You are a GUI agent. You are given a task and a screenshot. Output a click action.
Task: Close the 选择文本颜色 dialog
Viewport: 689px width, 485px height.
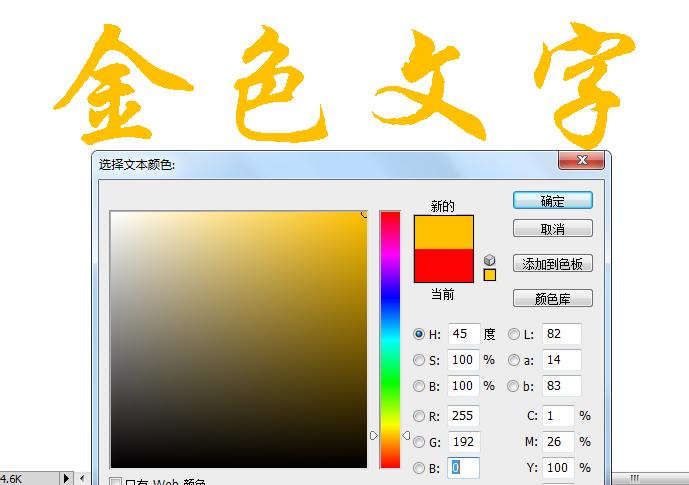pos(582,160)
